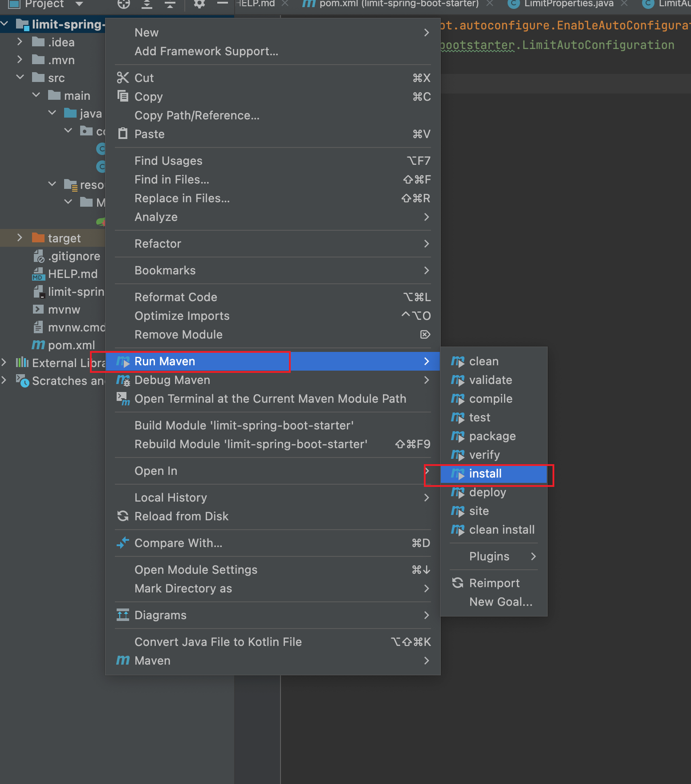Click the Open Terminal Maven icon
This screenshot has height=784, width=691.
tap(123, 399)
